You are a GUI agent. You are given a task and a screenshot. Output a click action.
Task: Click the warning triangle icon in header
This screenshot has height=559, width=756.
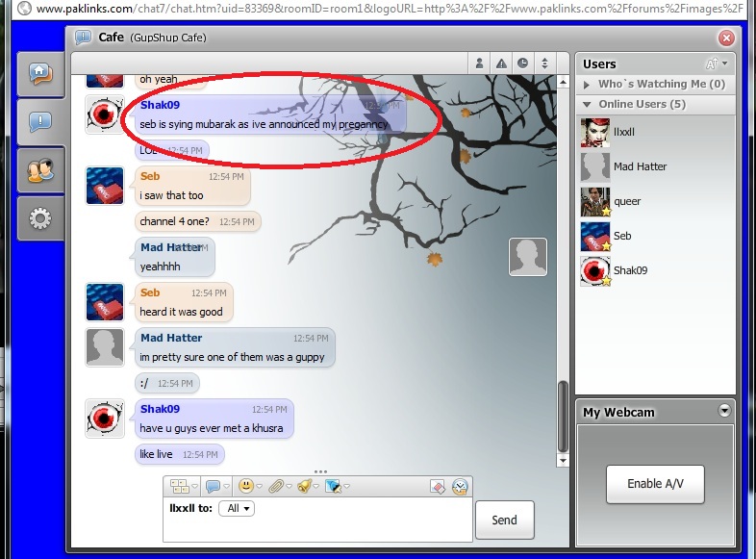coord(501,64)
